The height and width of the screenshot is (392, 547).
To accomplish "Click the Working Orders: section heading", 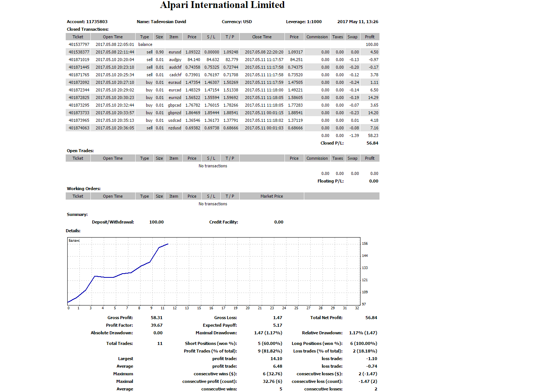I will point(84,189).
